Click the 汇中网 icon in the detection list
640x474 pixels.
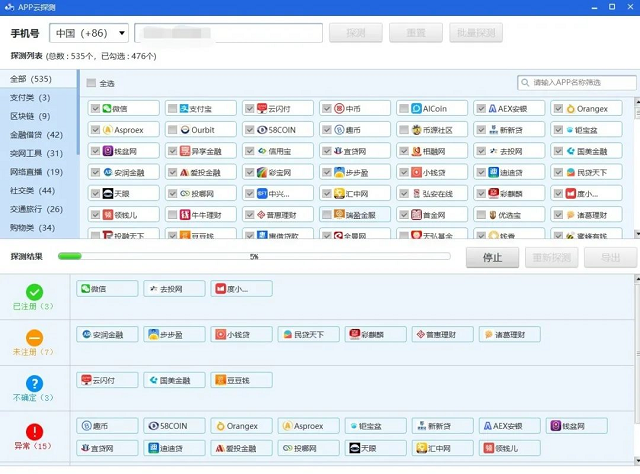point(339,194)
